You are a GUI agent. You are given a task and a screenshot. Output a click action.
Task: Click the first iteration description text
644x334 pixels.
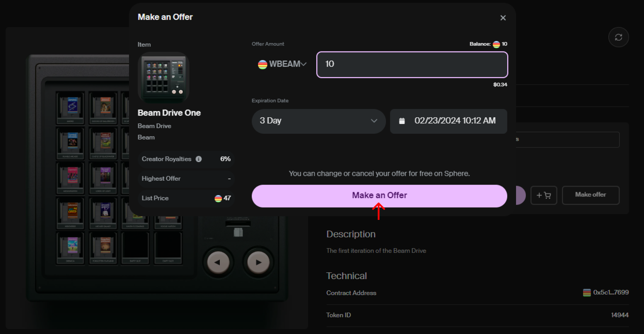(376, 251)
